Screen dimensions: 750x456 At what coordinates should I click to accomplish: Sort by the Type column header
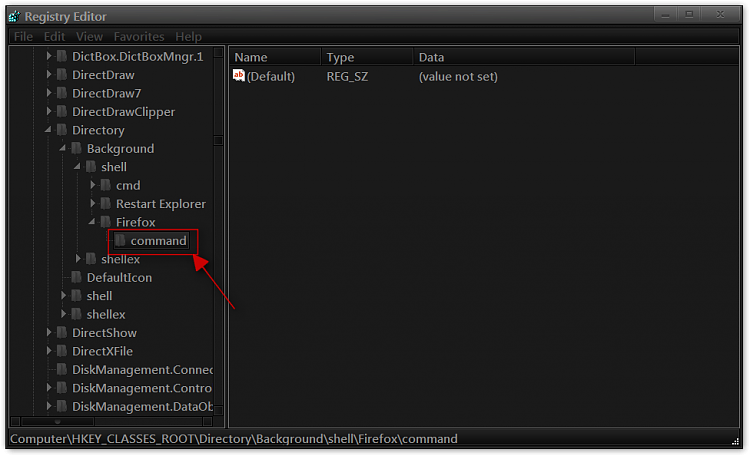[x=367, y=57]
